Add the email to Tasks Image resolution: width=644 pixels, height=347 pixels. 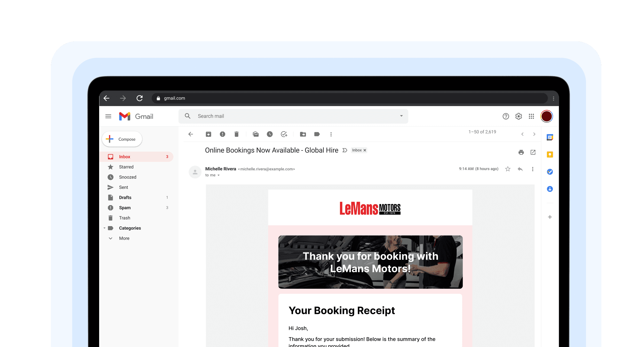coord(284,134)
